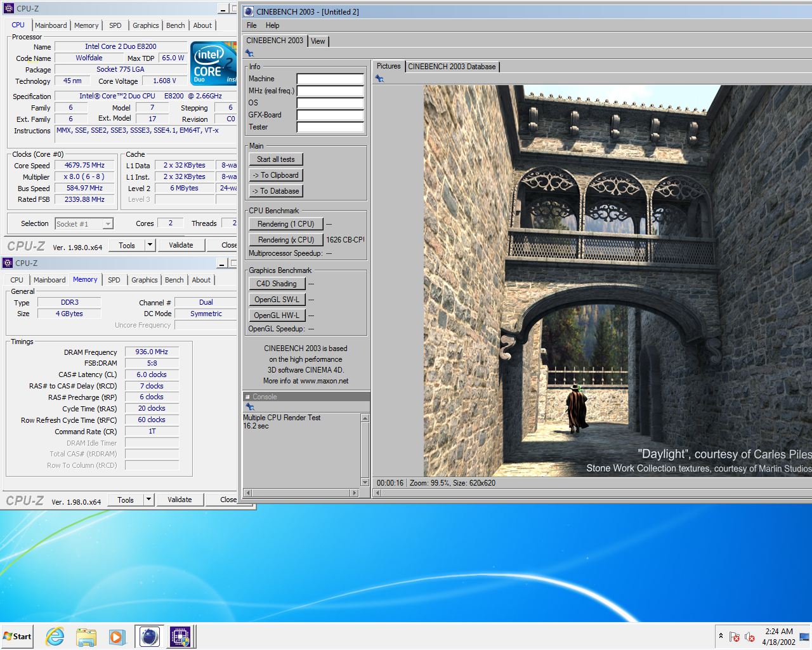Open Tools dropdown arrow in upper CPU-Z

[x=150, y=245]
